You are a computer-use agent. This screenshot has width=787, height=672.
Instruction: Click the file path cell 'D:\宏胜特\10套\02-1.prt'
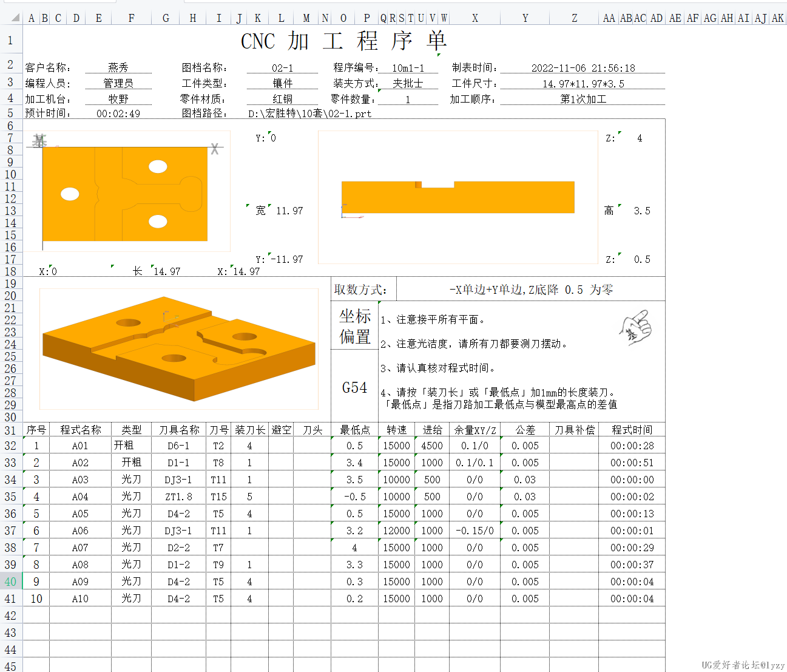[310, 114]
